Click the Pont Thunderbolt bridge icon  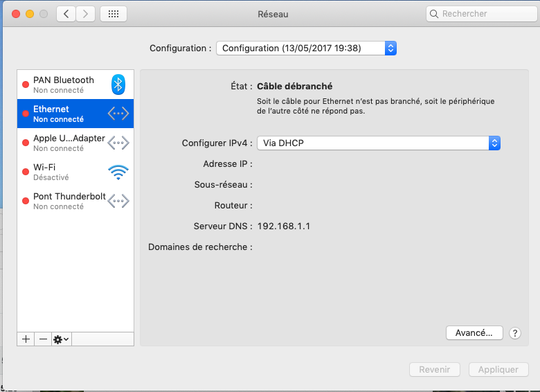click(118, 201)
